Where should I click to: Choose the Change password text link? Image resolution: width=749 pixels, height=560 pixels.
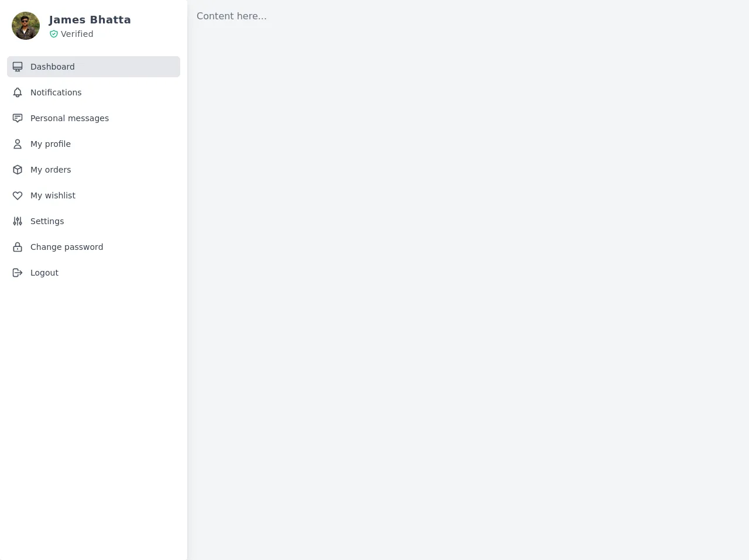pos(67,247)
